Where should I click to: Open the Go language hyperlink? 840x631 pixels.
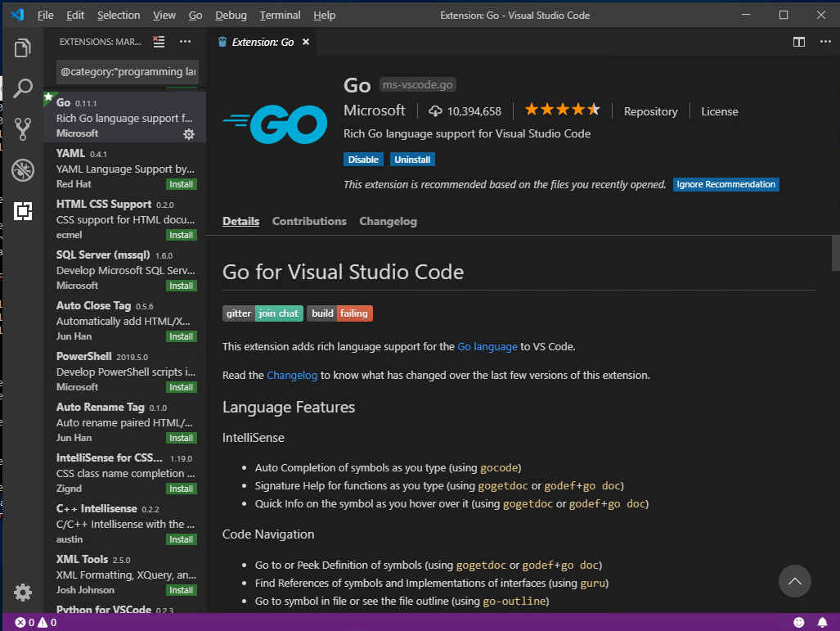[487, 346]
